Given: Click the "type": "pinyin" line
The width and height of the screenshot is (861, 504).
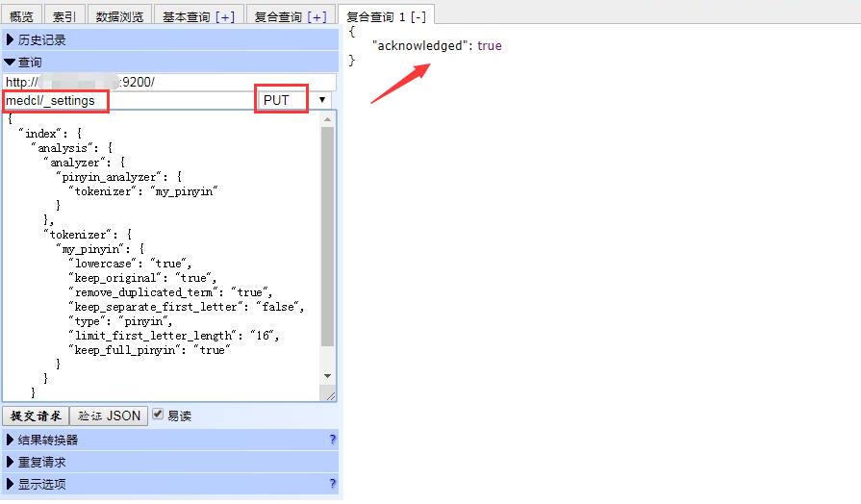Looking at the screenshot, I should (x=120, y=321).
